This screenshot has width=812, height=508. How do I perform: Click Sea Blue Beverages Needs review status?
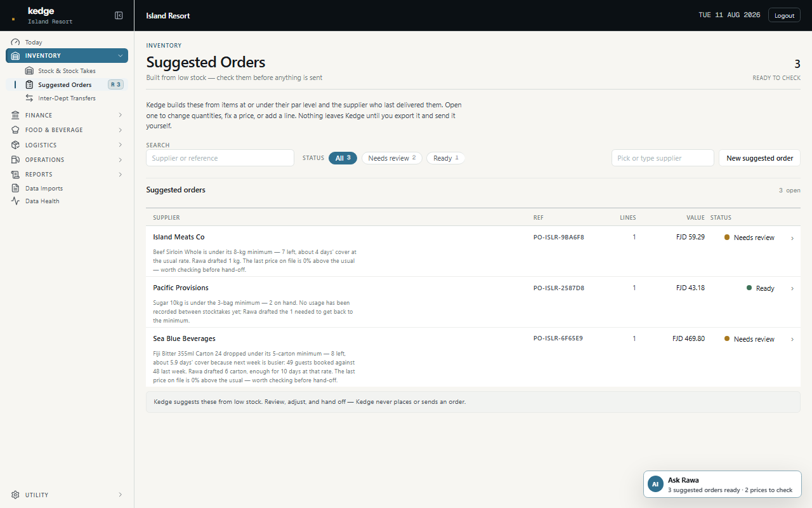[749, 339]
